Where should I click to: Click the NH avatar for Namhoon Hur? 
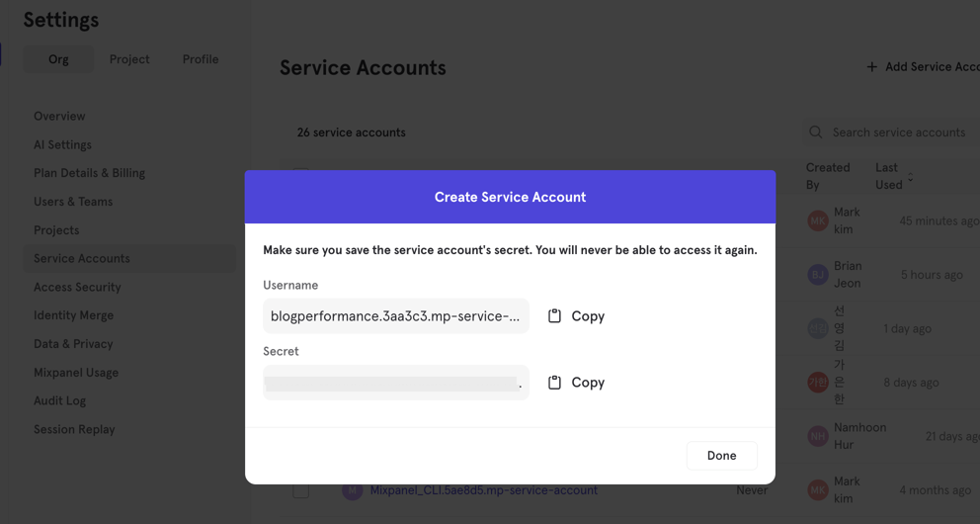click(x=818, y=436)
